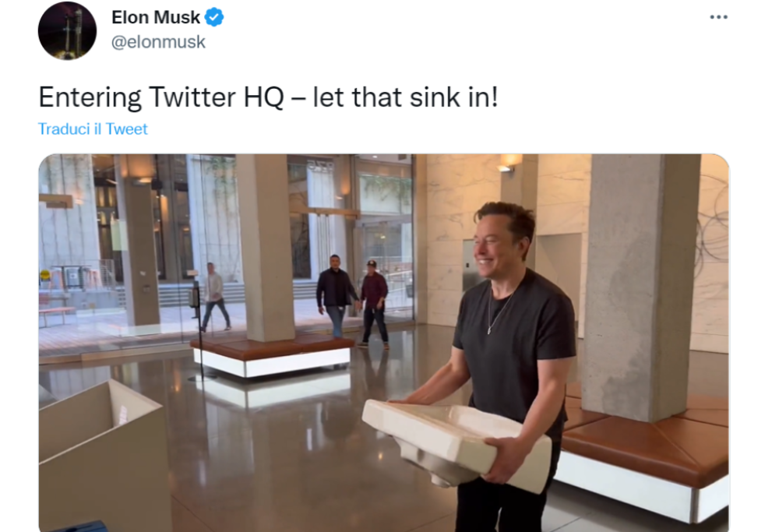Click the blue verified badge

tap(214, 17)
